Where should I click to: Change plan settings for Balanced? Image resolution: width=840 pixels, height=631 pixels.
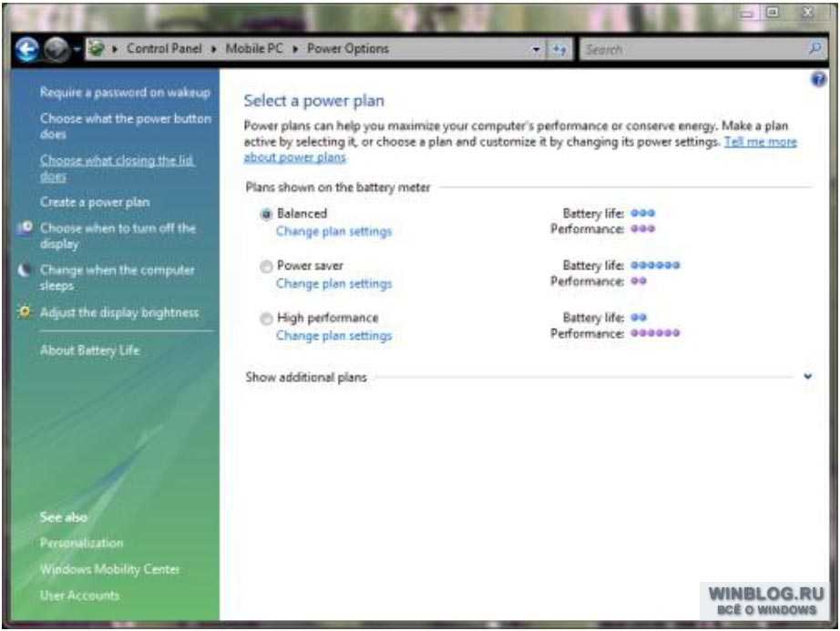pos(333,231)
